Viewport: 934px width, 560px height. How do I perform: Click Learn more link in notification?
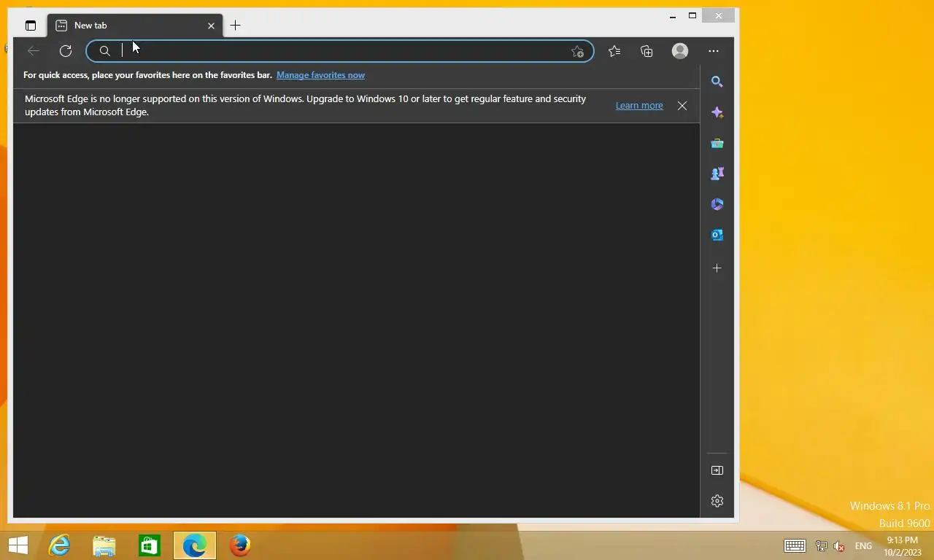point(639,106)
